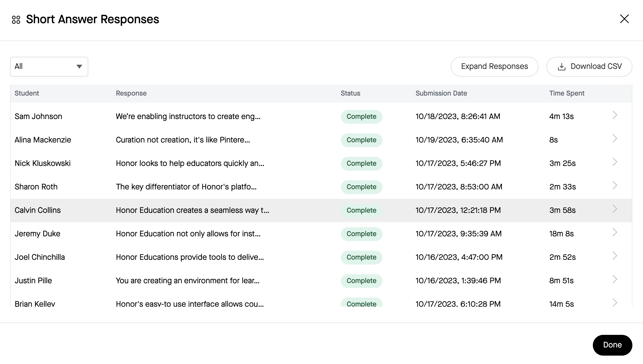
Task: Select student name Nick Kluskowski
Action: coord(43,163)
